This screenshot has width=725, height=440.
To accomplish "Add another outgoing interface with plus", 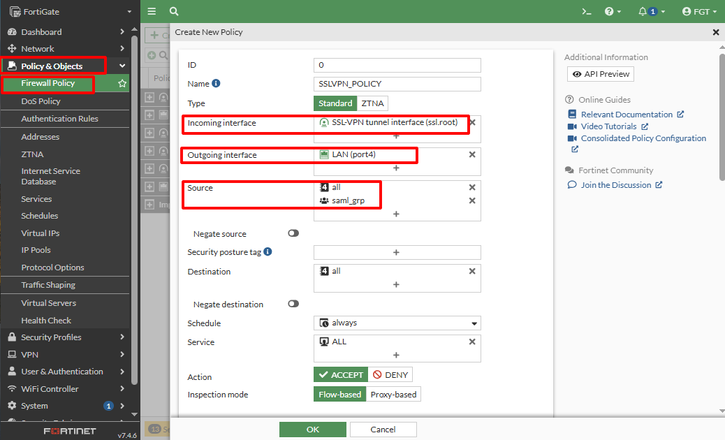I will tap(396, 168).
